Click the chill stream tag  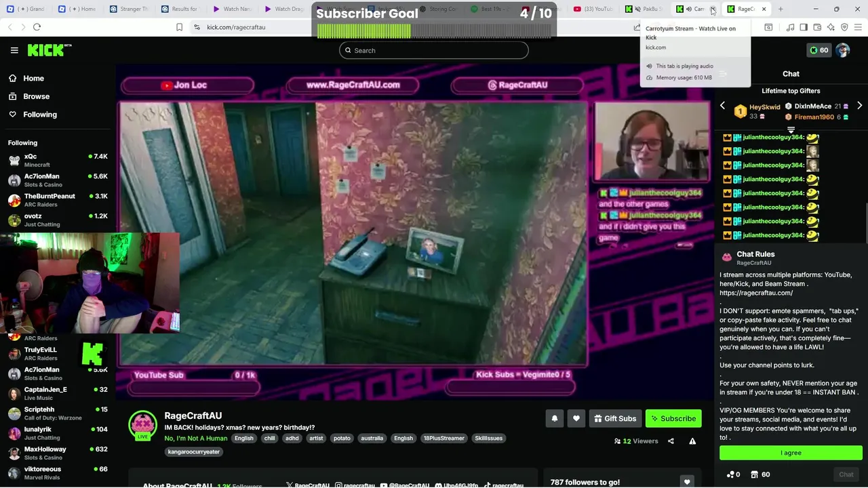tap(270, 439)
